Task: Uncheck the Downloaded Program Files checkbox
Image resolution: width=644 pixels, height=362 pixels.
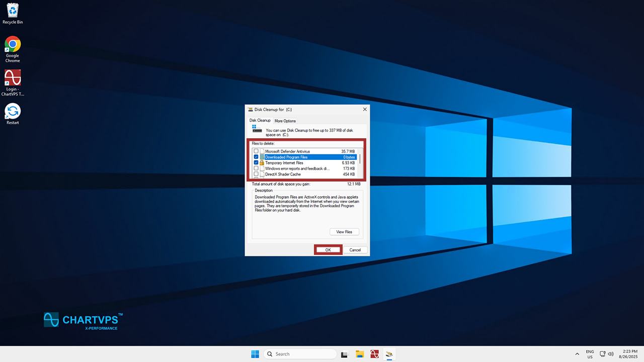Action: pos(256,157)
